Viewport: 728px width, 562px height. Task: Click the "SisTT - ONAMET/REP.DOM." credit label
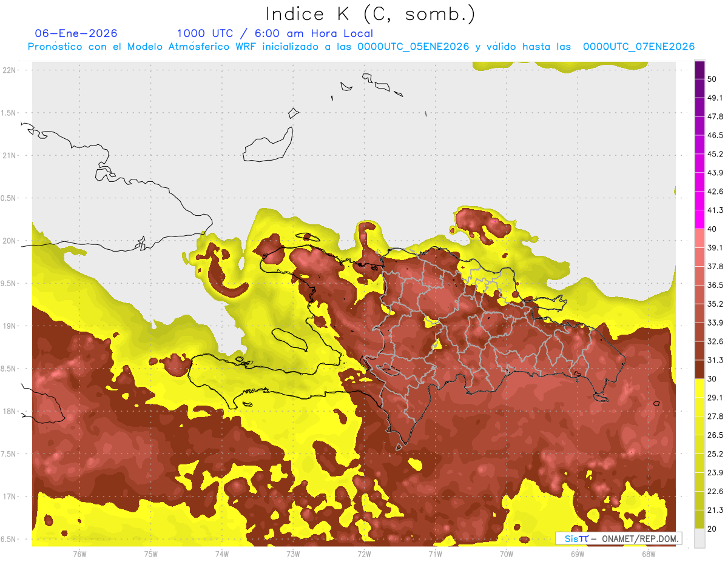click(618, 538)
